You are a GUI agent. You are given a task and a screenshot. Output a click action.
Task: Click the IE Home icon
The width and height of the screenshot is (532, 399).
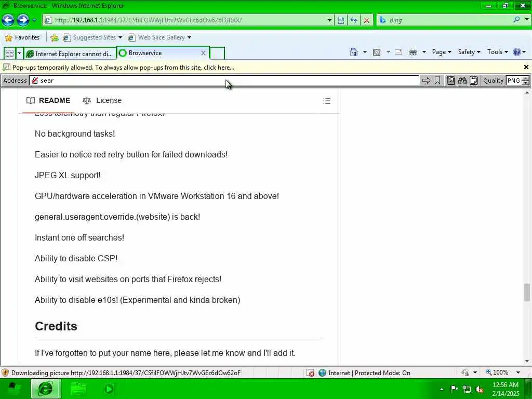pyautogui.click(x=353, y=52)
